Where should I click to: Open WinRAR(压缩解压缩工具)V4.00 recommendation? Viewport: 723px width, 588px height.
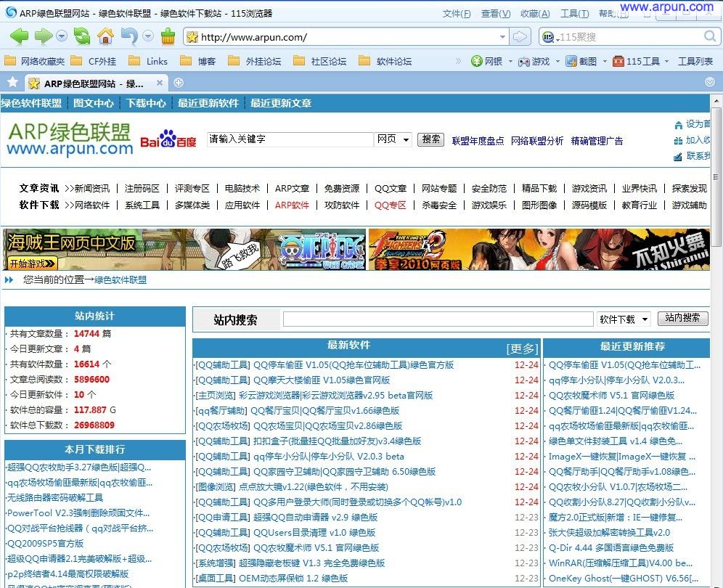pyautogui.click(x=621, y=563)
